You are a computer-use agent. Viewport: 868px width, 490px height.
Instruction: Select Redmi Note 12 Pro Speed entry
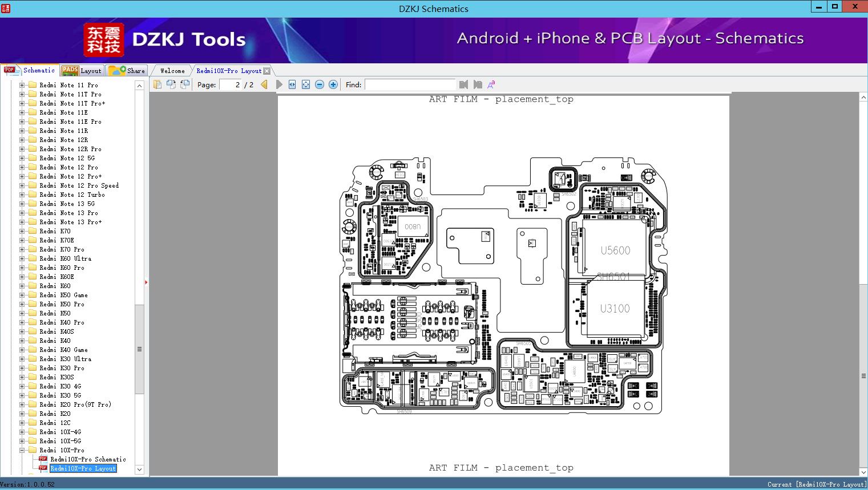[x=79, y=185]
